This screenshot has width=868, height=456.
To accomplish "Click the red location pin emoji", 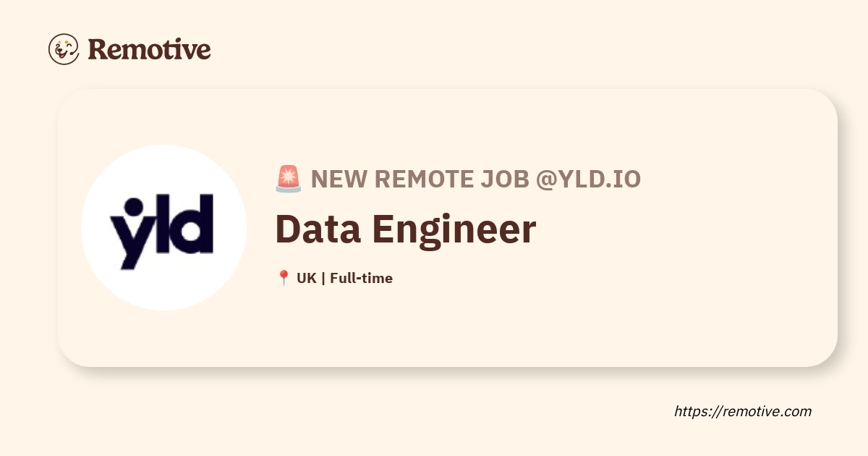I will pos(284,278).
